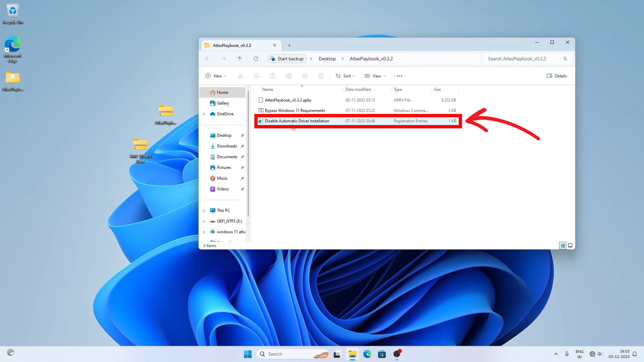Open the View dropdown menu
The height and width of the screenshot is (362, 644).
click(375, 76)
